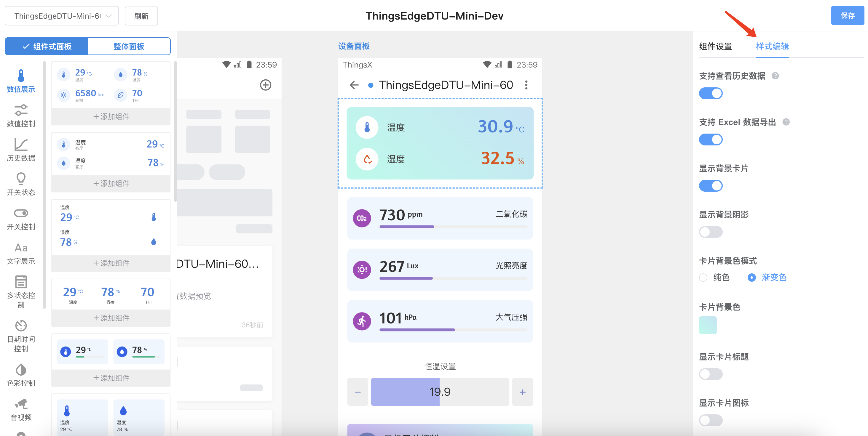Click the 二氧化碳 progress bar
The image size is (868, 436).
[453, 227]
